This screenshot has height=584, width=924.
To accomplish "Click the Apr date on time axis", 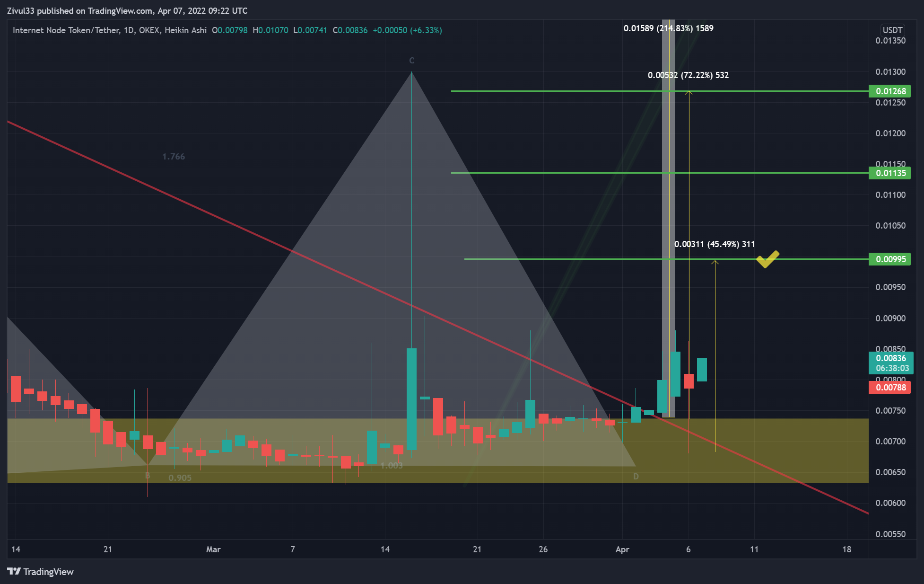I will [x=622, y=549].
